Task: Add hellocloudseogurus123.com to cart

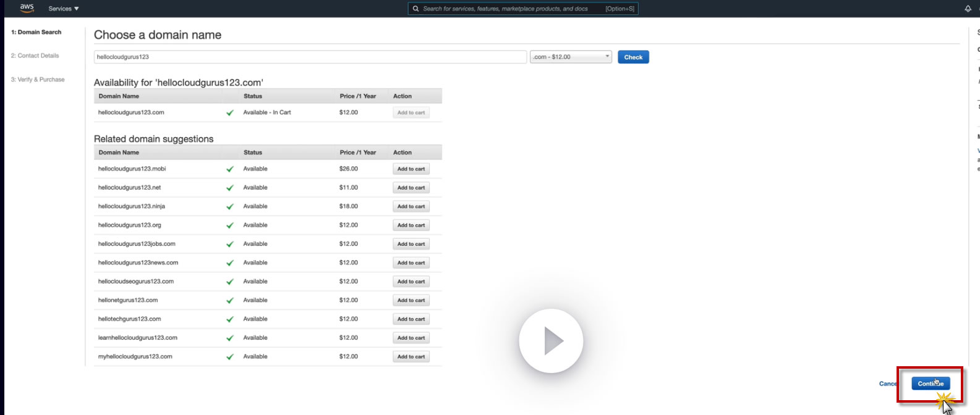Action: (x=411, y=282)
